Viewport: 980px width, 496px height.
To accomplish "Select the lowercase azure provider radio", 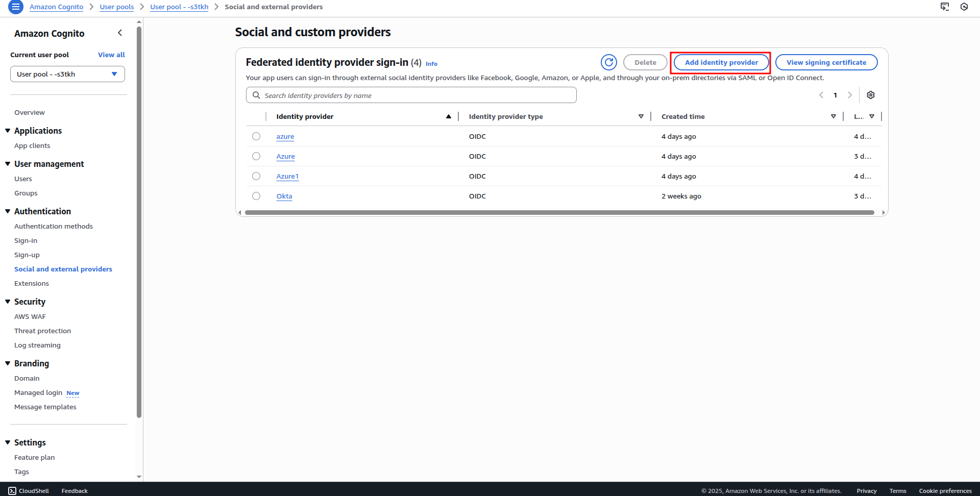I will coord(256,136).
